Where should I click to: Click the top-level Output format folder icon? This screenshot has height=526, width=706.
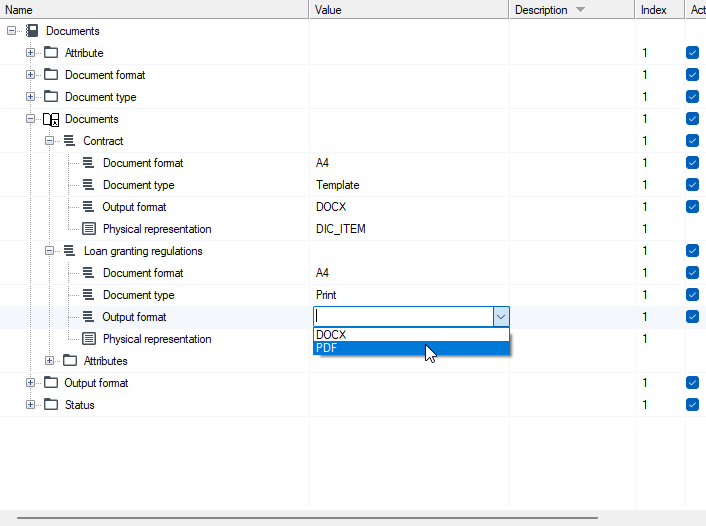51,382
